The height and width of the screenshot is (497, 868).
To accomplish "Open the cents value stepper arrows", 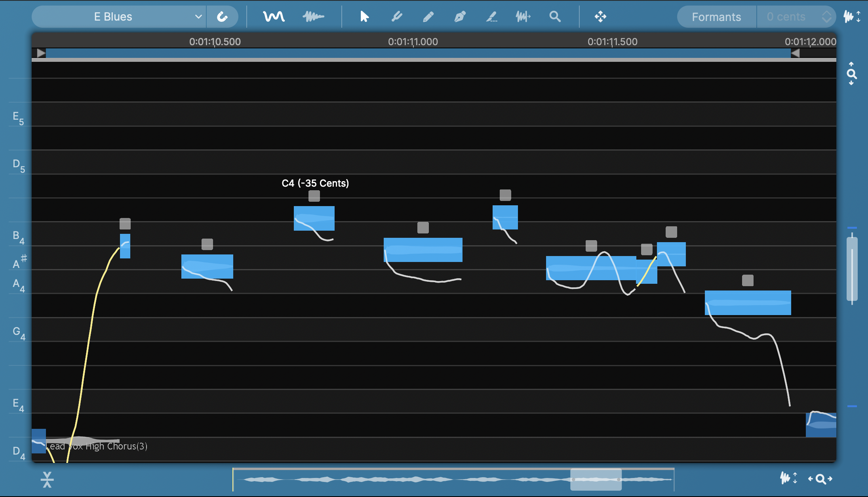I will tap(826, 17).
